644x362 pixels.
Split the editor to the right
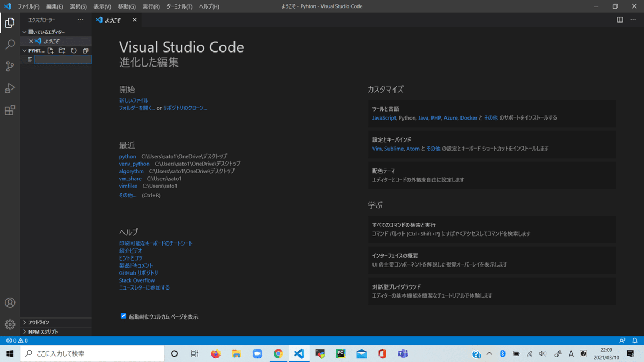(x=620, y=20)
